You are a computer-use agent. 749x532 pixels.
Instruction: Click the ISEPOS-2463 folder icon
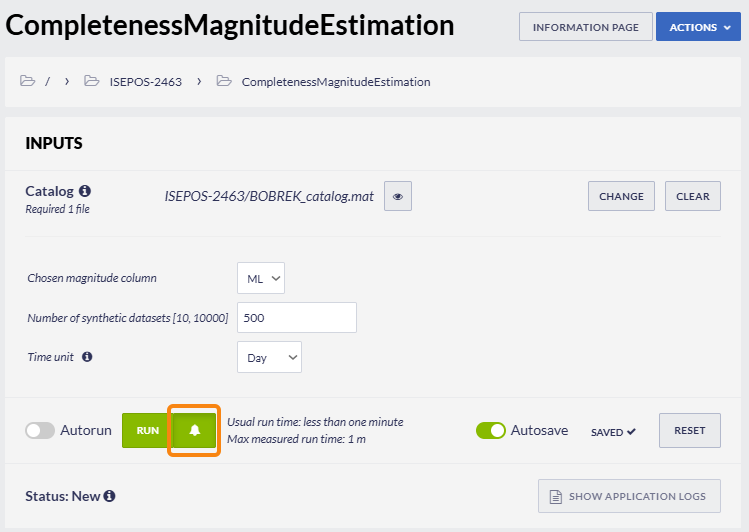click(x=91, y=81)
